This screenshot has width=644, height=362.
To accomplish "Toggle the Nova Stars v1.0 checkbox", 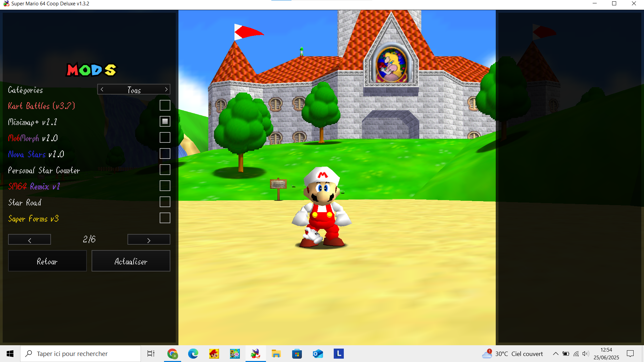I will (165, 154).
